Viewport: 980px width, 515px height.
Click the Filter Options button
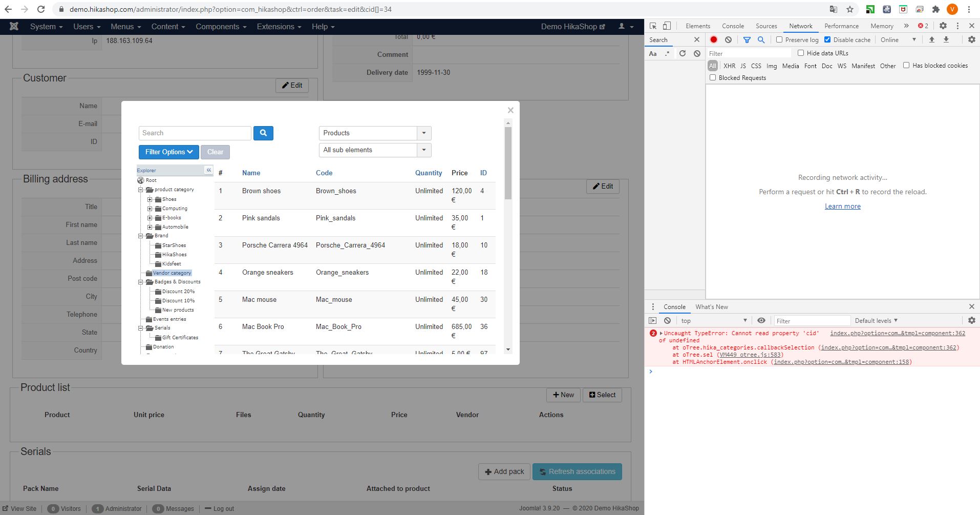(x=168, y=152)
